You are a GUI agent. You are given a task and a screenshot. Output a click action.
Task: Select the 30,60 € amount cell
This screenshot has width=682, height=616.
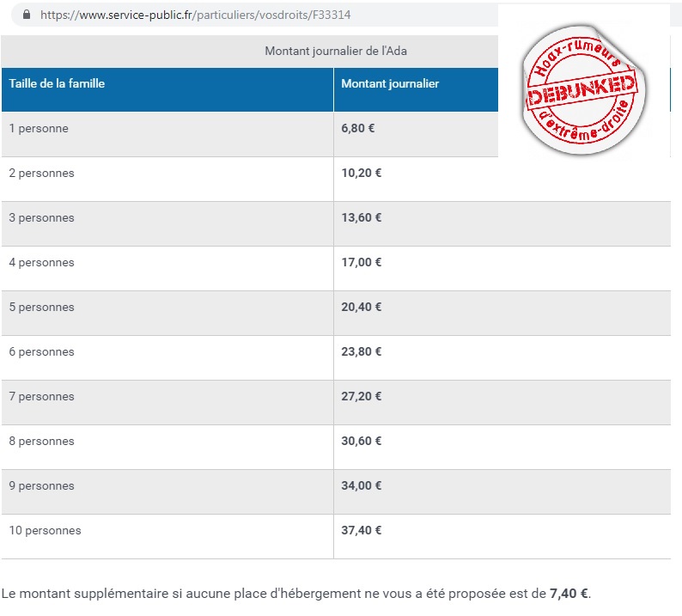[362, 442]
